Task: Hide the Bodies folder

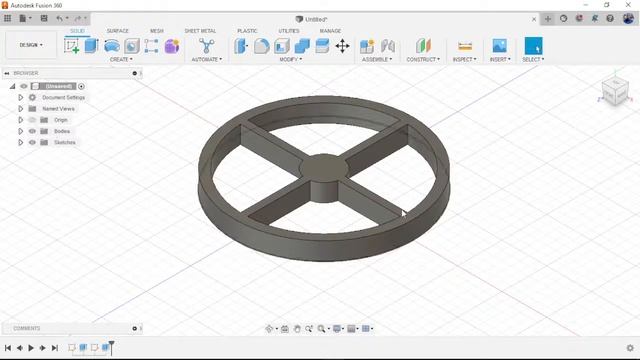Action: (x=32, y=131)
